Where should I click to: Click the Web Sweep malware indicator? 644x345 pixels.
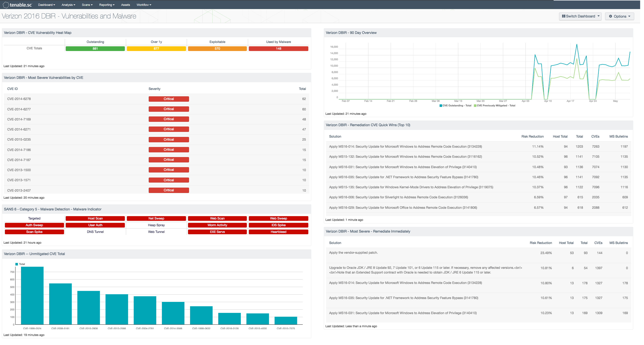point(279,218)
